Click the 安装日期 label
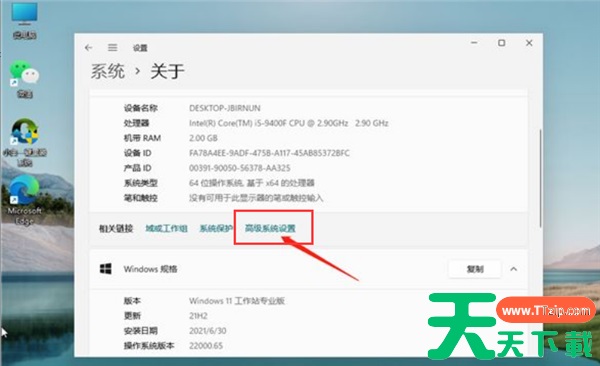This screenshot has height=366, width=600. click(140, 331)
